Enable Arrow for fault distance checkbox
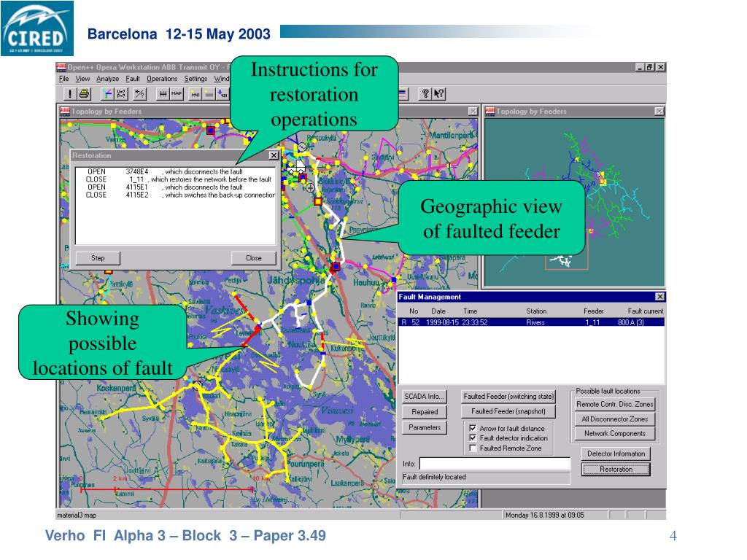The height and width of the screenshot is (560, 747). (x=473, y=428)
